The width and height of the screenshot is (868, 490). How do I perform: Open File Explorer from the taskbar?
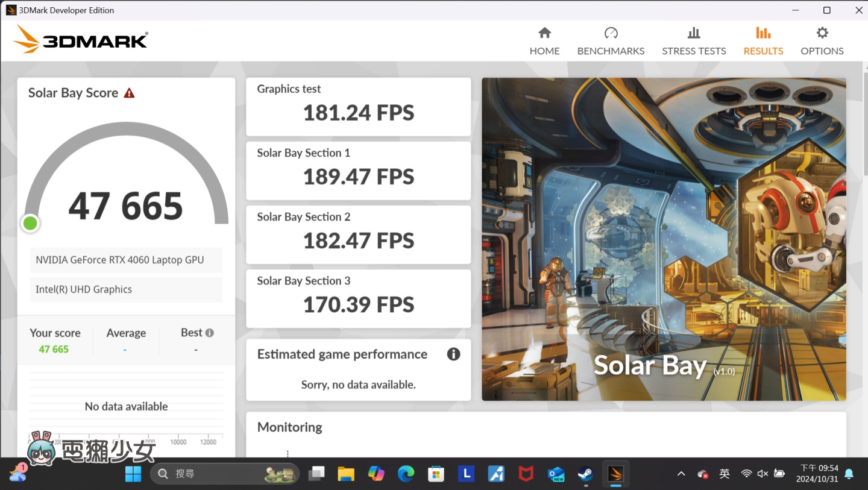click(x=346, y=474)
